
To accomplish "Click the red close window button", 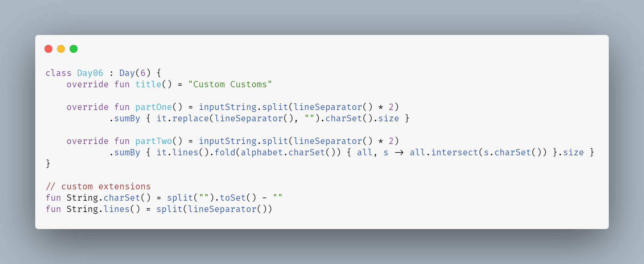I will (48, 49).
